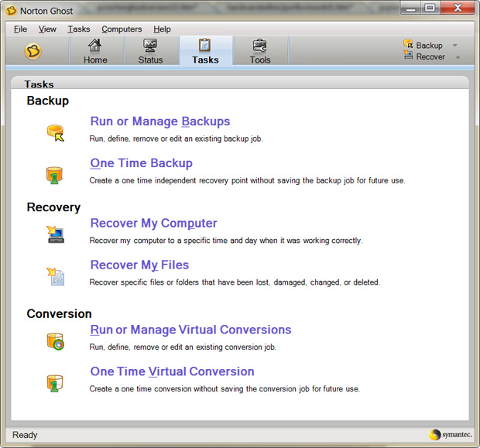Switch to the Status tab label

pyautogui.click(x=150, y=60)
